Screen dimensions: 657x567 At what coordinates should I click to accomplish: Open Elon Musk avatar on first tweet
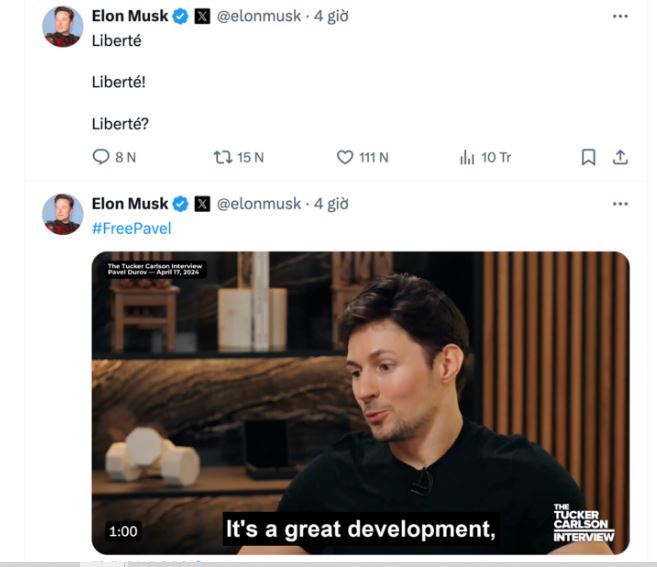click(62, 26)
